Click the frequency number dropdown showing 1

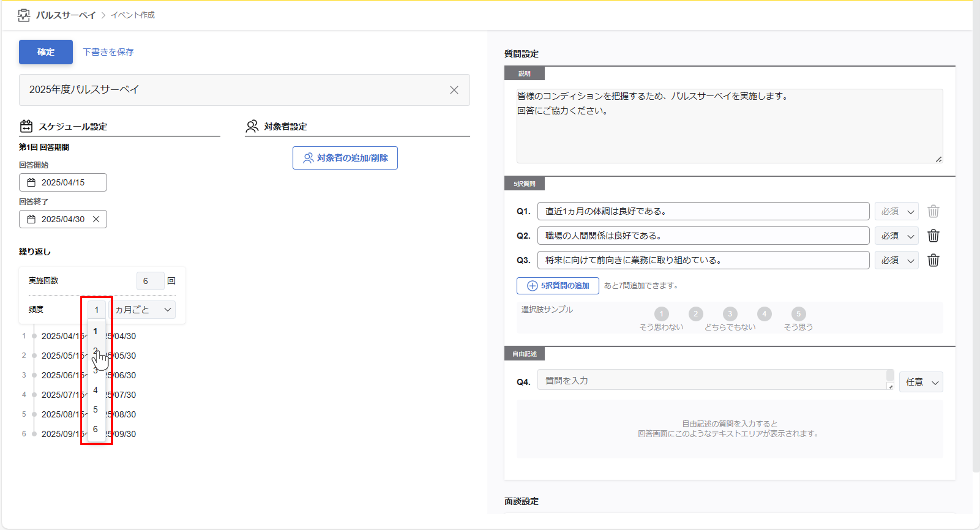(x=97, y=310)
